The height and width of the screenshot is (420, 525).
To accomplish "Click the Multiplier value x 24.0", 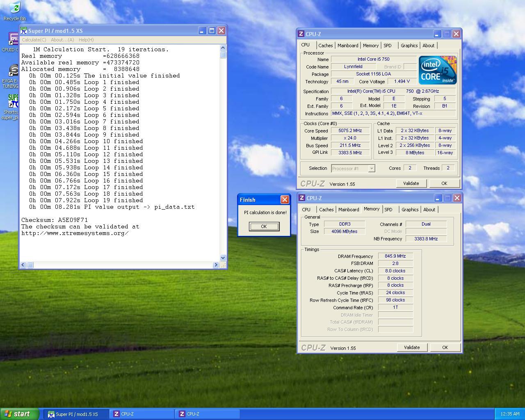I will [350, 138].
